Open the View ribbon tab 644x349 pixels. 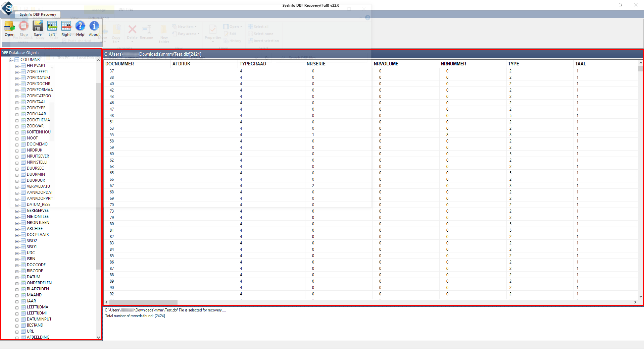(75, 17)
